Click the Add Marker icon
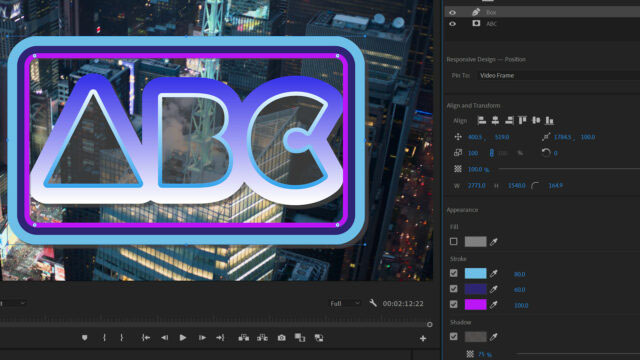This screenshot has width=640, height=360. tap(84, 338)
